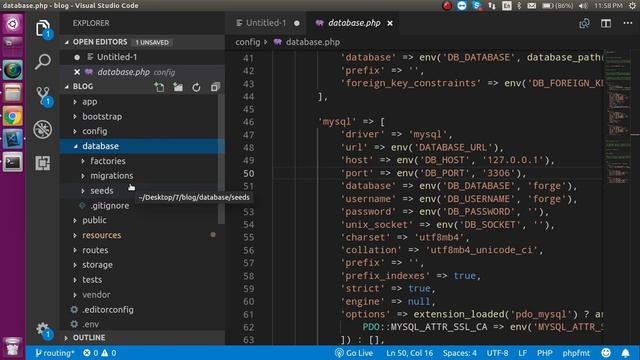The width and height of the screenshot is (640, 360).
Task: Collapse all folders in BLOG explorer
Action: pos(215,87)
